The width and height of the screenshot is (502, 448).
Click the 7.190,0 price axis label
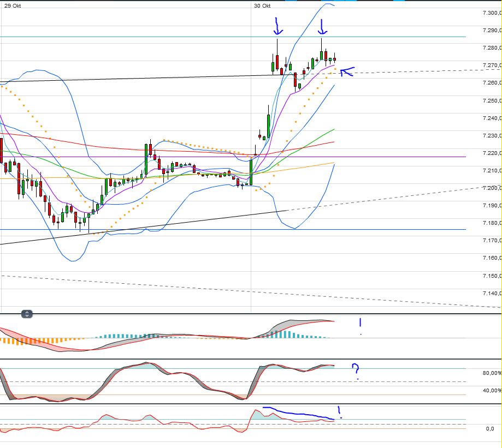(x=492, y=206)
